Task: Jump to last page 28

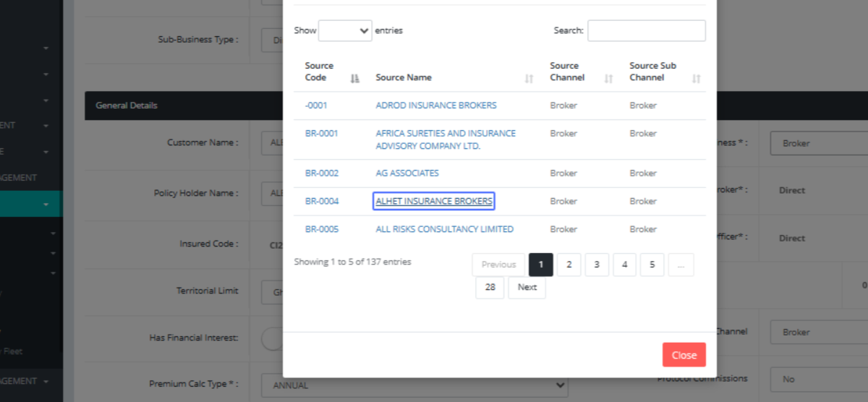Action: pyautogui.click(x=490, y=288)
